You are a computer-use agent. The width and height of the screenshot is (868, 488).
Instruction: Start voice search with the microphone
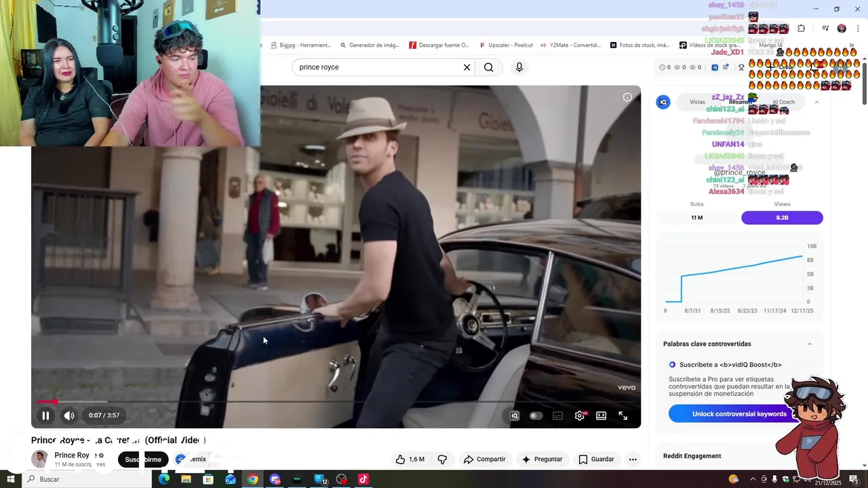[x=519, y=67]
